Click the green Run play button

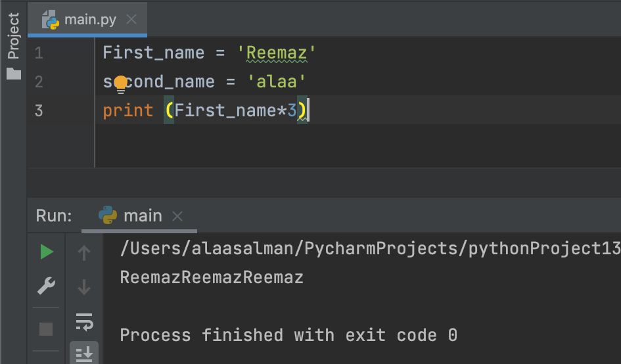[47, 252]
